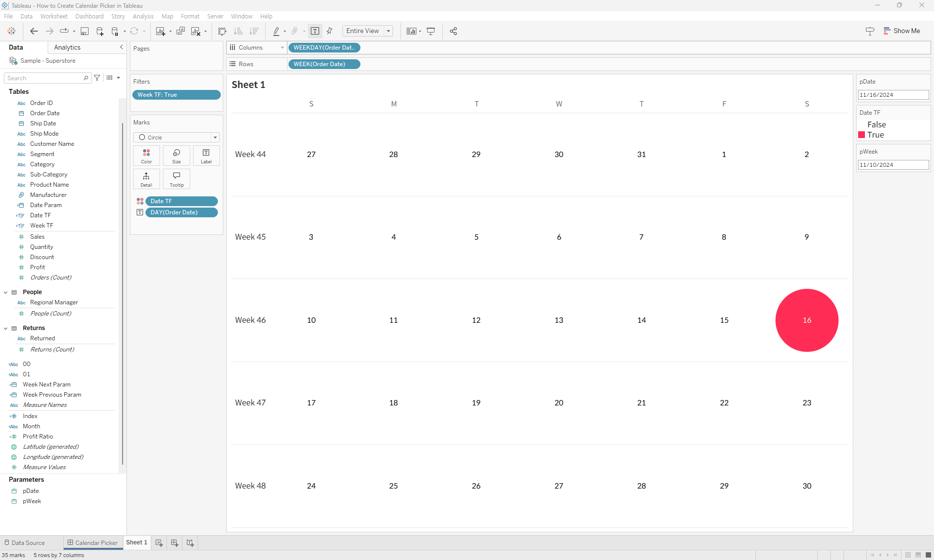Open the Size shelf in Marks

pos(176,155)
